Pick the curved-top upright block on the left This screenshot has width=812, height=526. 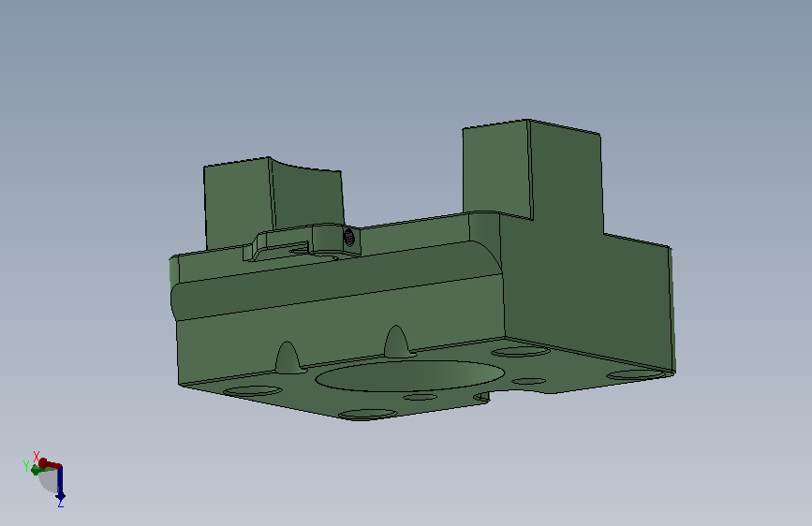(273, 202)
